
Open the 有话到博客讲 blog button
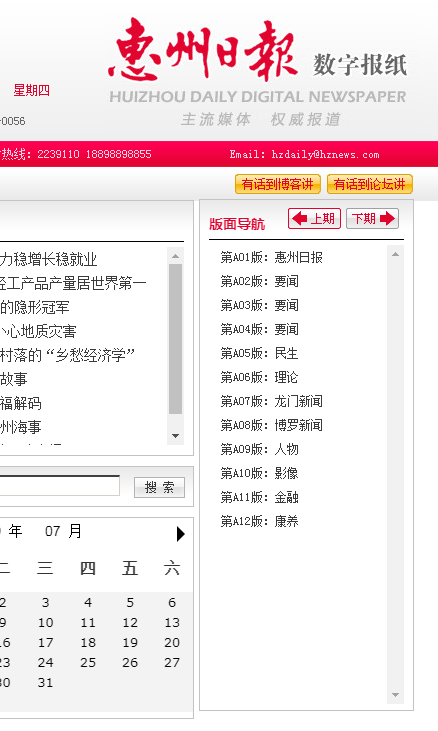278,184
